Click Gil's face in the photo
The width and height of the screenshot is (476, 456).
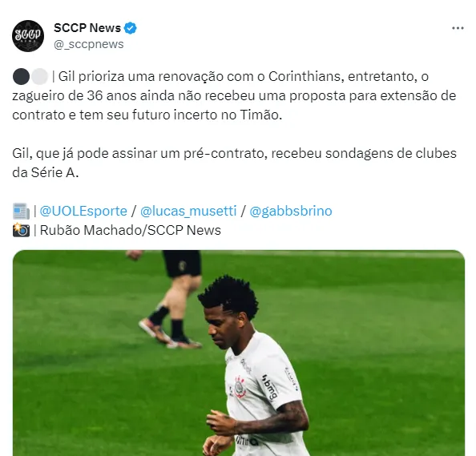tap(220, 329)
